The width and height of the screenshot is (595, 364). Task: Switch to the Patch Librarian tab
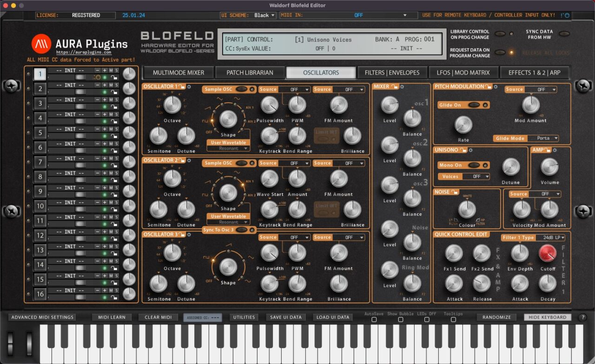click(x=250, y=73)
